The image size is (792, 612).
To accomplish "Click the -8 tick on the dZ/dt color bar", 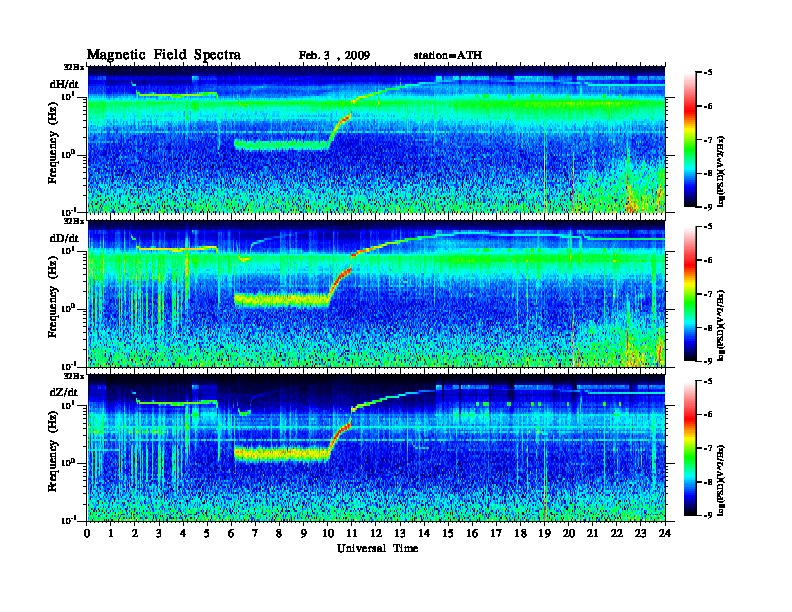I will tap(708, 482).
